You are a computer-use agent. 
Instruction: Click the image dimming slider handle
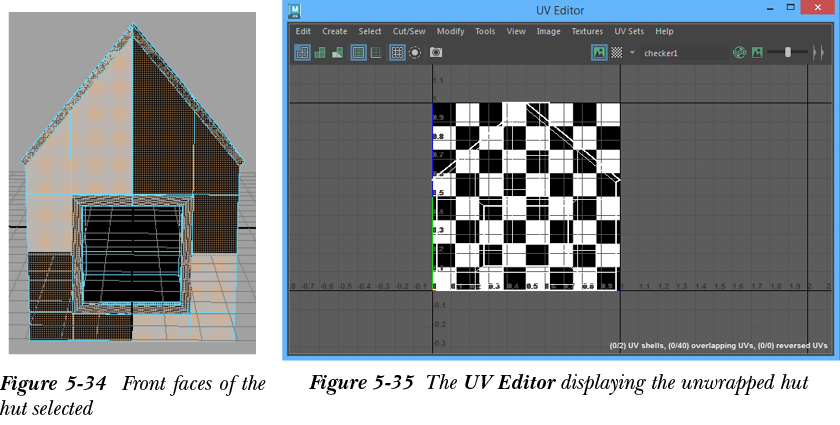pos(788,52)
